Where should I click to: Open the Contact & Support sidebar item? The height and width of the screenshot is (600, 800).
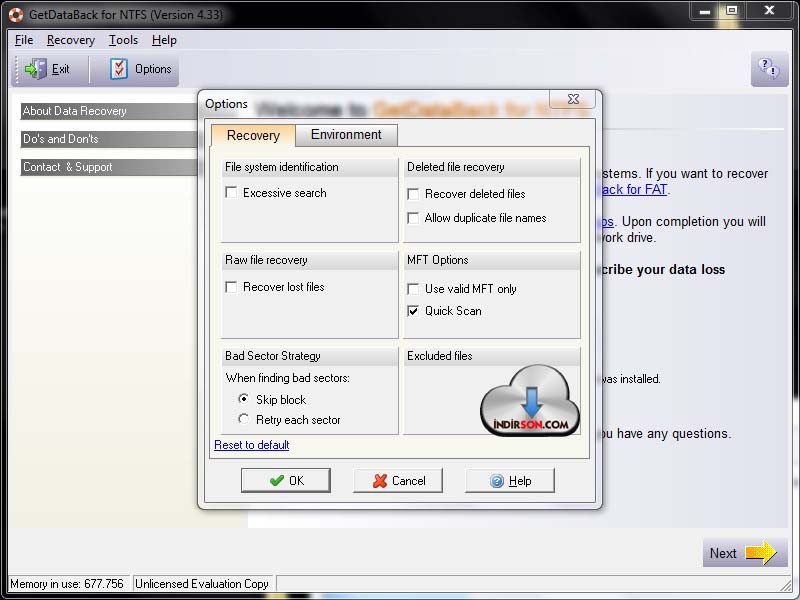(x=109, y=167)
